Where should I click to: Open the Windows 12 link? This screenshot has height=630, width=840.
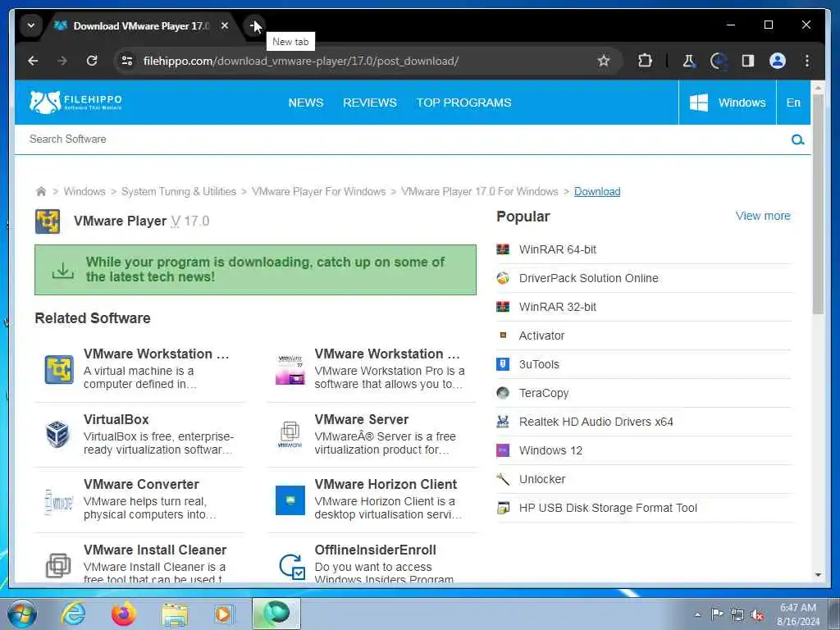click(550, 450)
